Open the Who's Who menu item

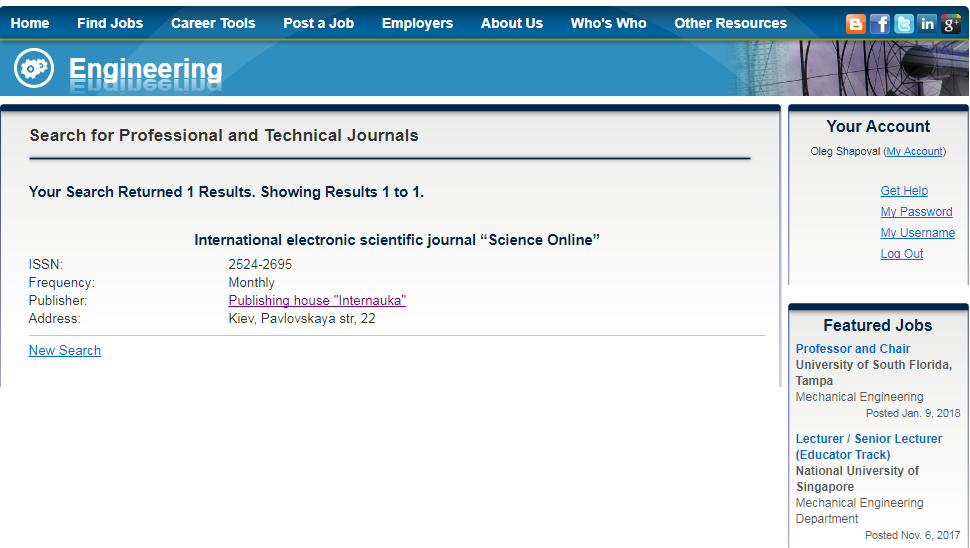coord(608,24)
